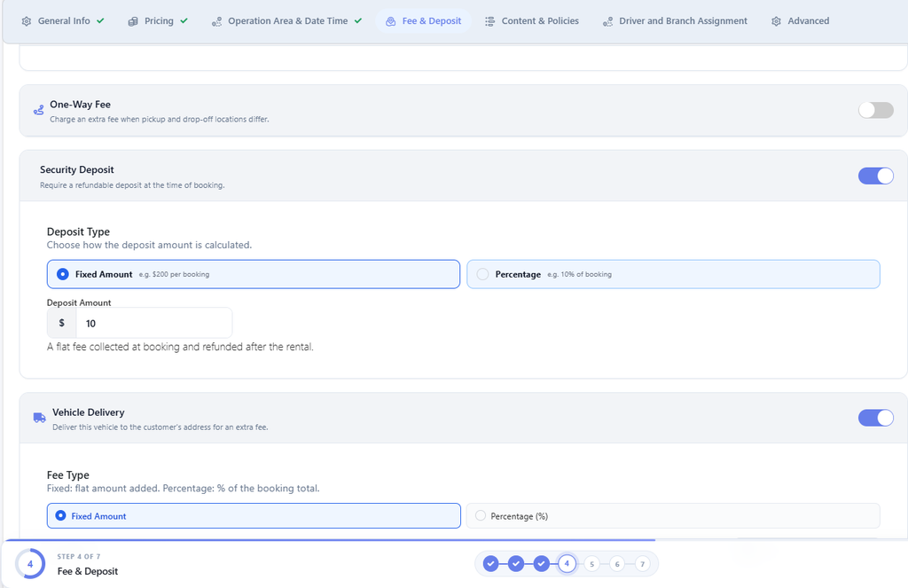
Task: Click 'Fee & Deposit' footer step title
Action: [88, 571]
